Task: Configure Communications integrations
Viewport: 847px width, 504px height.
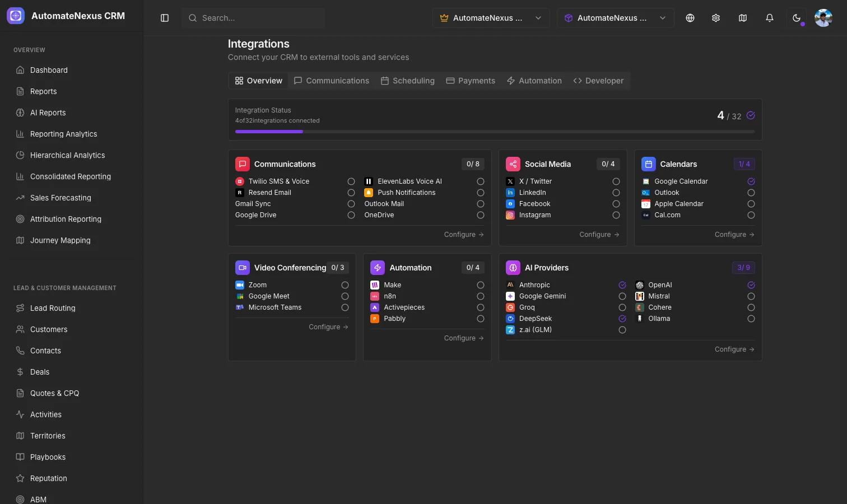Action: point(464,235)
